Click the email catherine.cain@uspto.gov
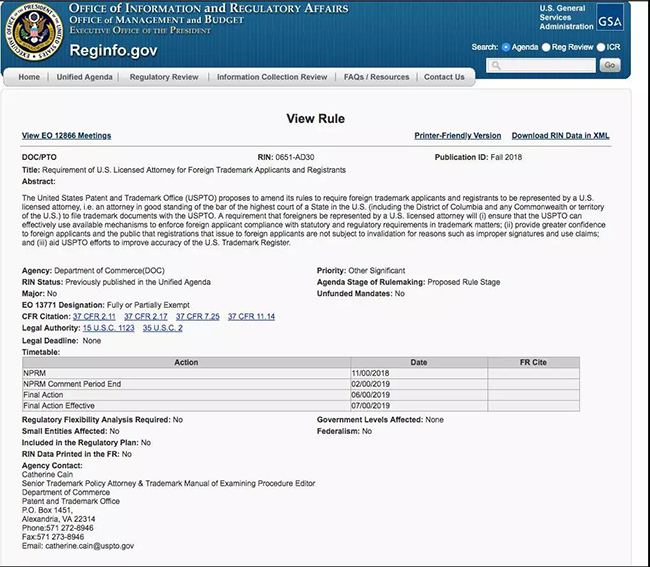The width and height of the screenshot is (650, 567). click(x=90, y=546)
